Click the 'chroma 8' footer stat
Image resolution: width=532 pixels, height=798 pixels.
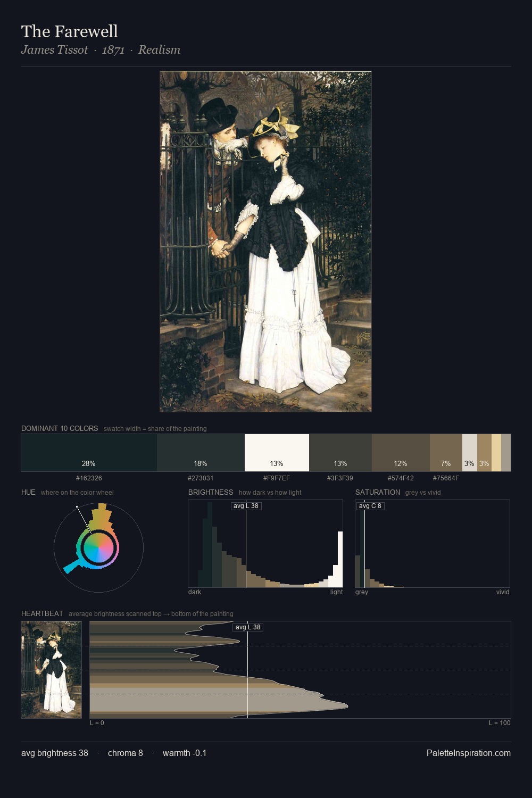126,753
